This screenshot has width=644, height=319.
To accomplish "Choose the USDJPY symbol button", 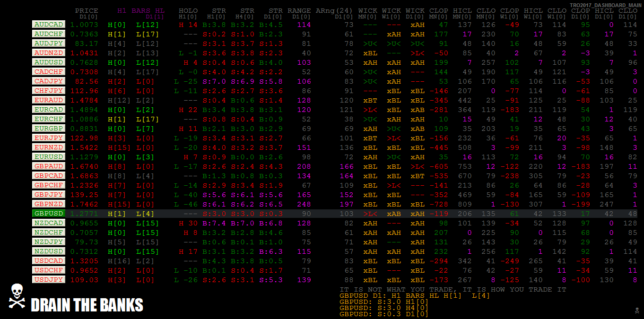I will click(x=49, y=279).
